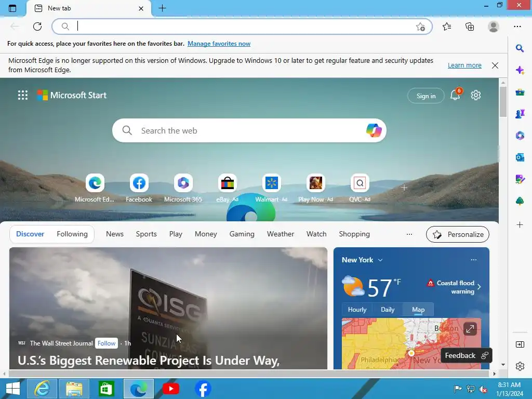Open the Shopping category
Image resolution: width=532 pixels, height=399 pixels.
tap(354, 234)
